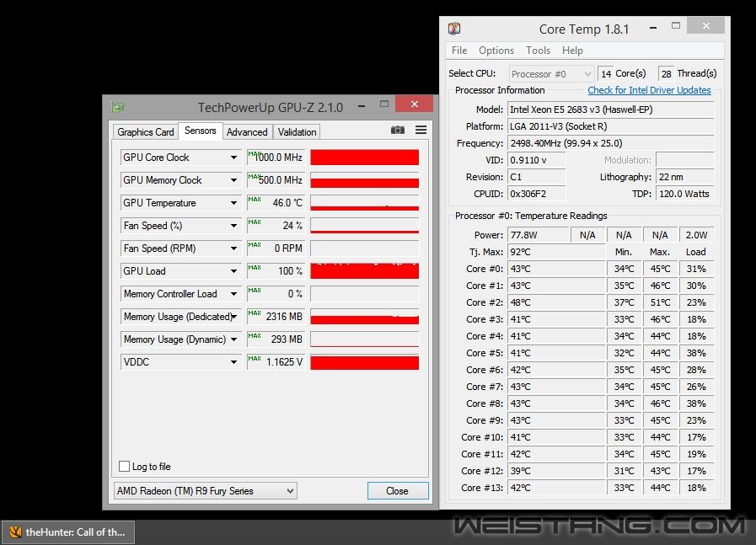Expand the Memory Controller Load dropdown
This screenshot has width=756, height=545.
[x=233, y=293]
